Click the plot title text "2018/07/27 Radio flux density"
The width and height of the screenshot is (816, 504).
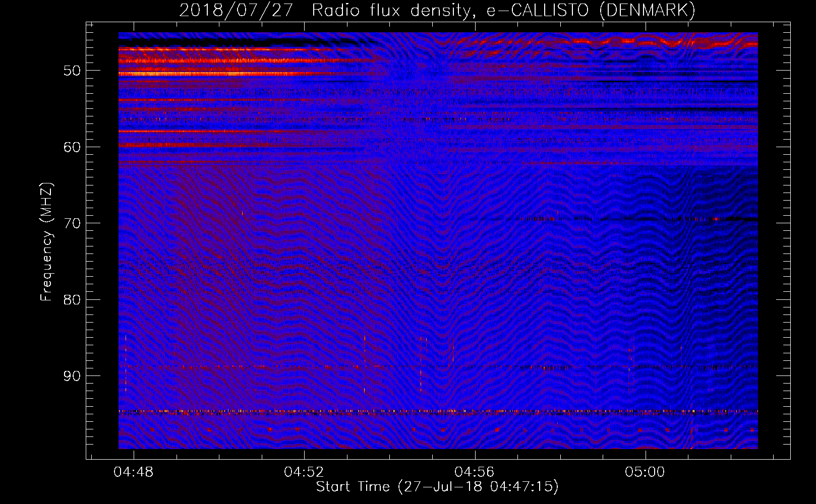point(328,11)
